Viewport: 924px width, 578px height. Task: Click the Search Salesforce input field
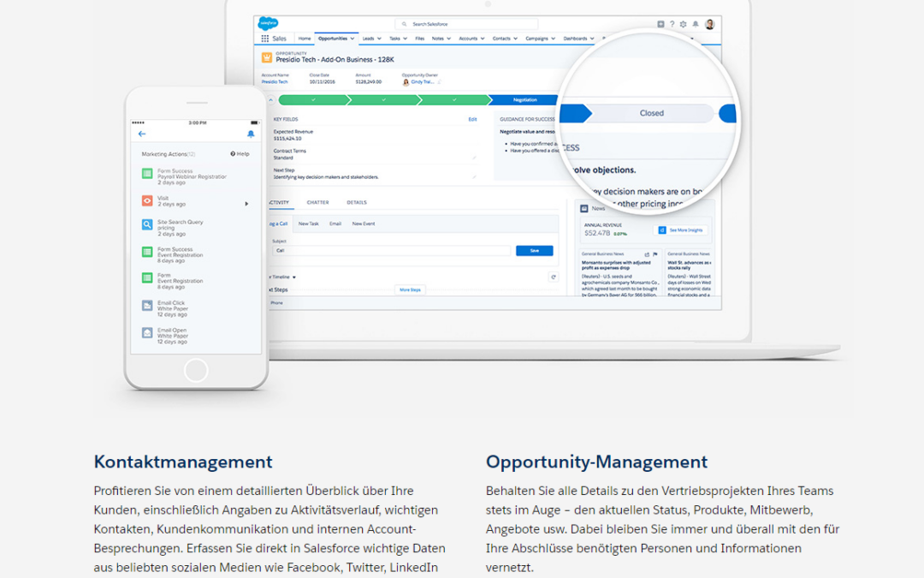pos(466,24)
